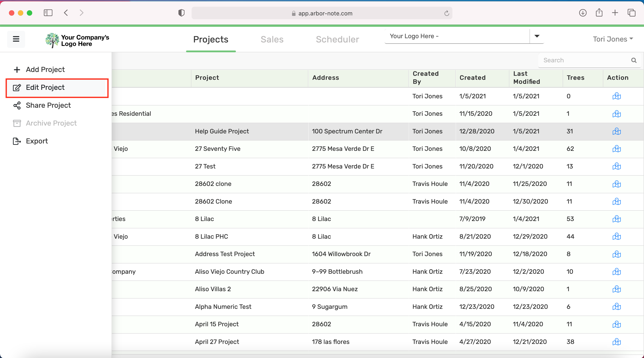The height and width of the screenshot is (358, 644).
Task: Select Archive Project menu item
Action: [57, 123]
